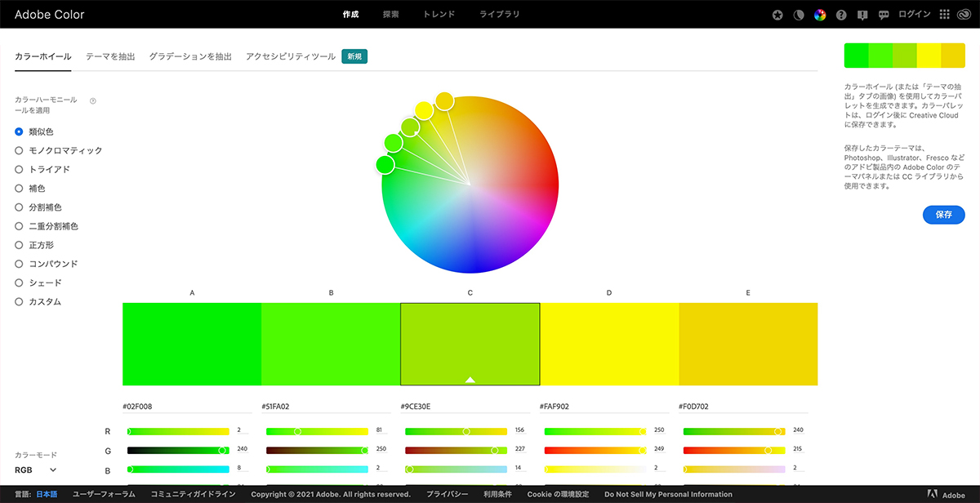Screen dimensions: 980x503
Task: Open the RGB color mode dropdown
Action: [x=36, y=470]
